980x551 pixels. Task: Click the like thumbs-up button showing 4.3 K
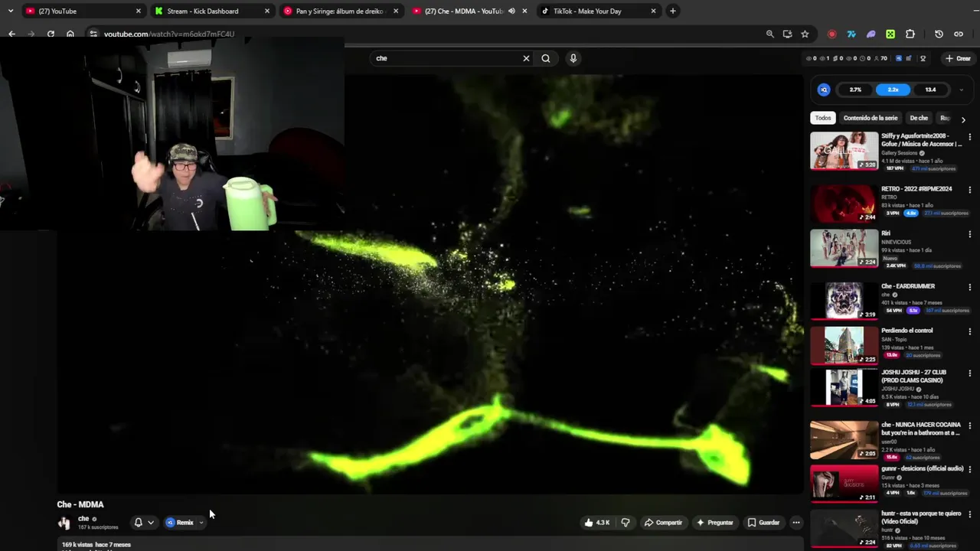point(597,523)
